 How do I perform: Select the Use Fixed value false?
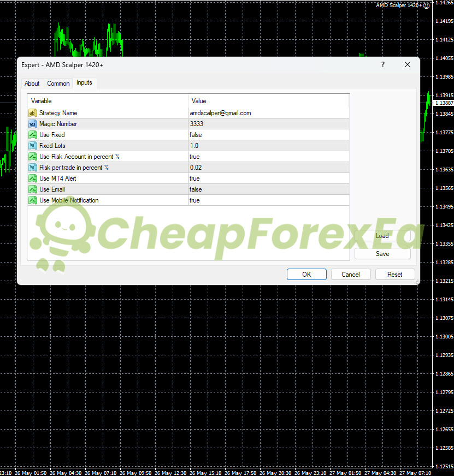(x=196, y=135)
